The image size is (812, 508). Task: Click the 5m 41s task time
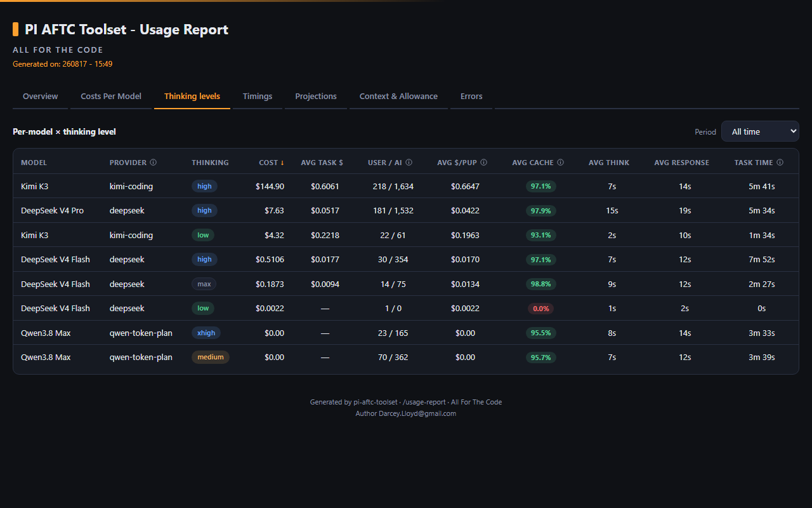pyautogui.click(x=761, y=186)
